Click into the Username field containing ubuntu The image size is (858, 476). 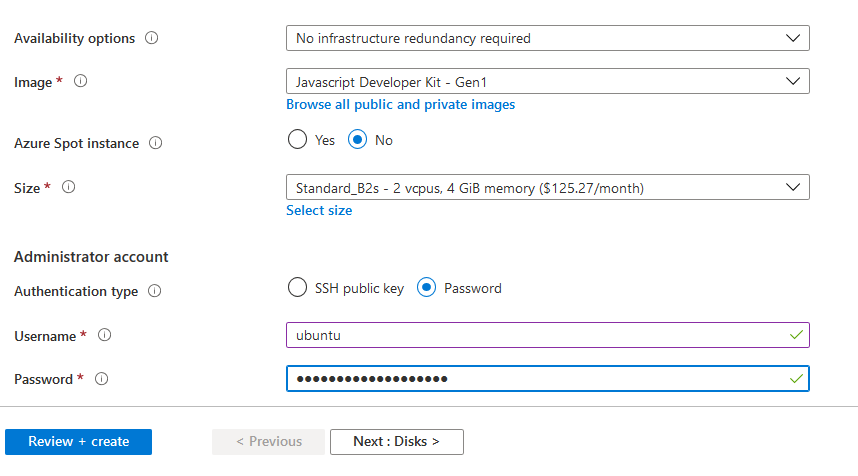548,335
